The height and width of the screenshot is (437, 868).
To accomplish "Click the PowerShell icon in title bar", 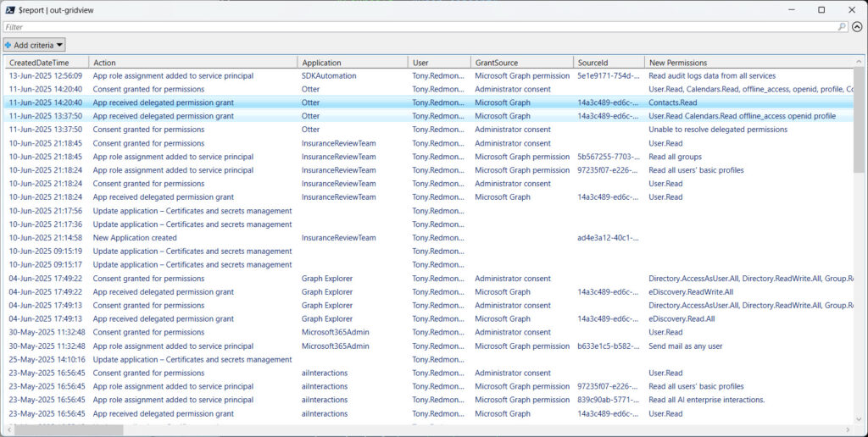I will point(10,10).
